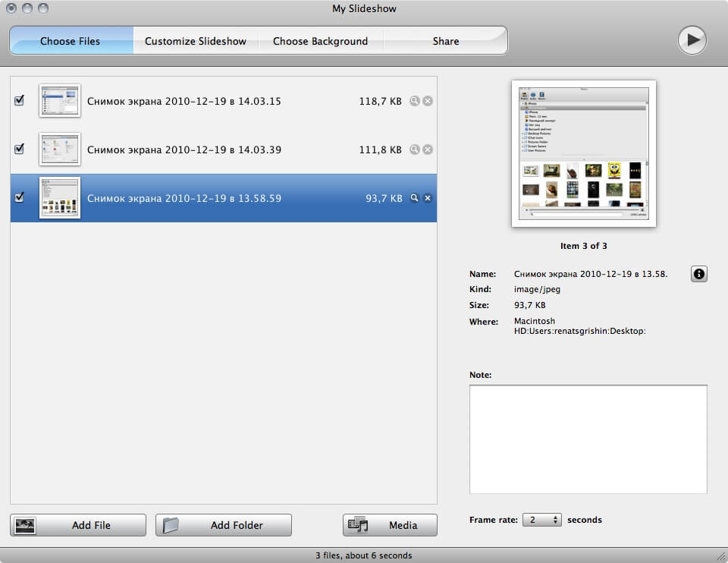Screen dimensions: 728x563
Task: Open the info panel via the i button
Action: (x=698, y=274)
